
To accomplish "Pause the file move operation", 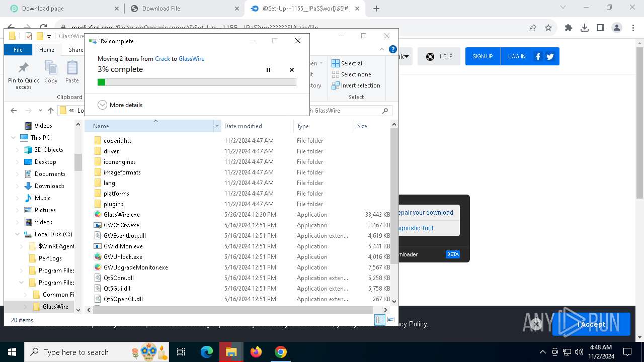I will 268,70.
